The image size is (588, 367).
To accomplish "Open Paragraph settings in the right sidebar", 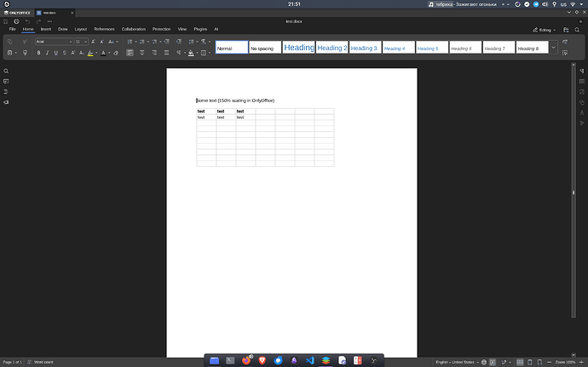I will (582, 71).
